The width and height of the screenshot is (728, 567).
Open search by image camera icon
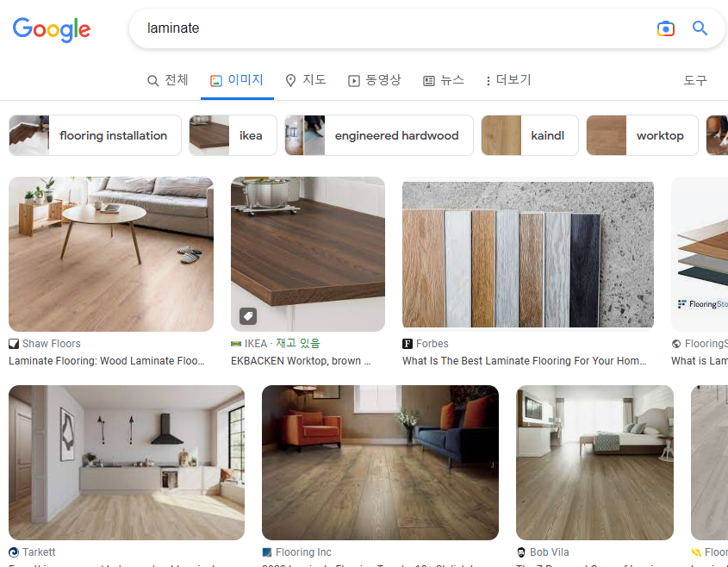pos(665,28)
